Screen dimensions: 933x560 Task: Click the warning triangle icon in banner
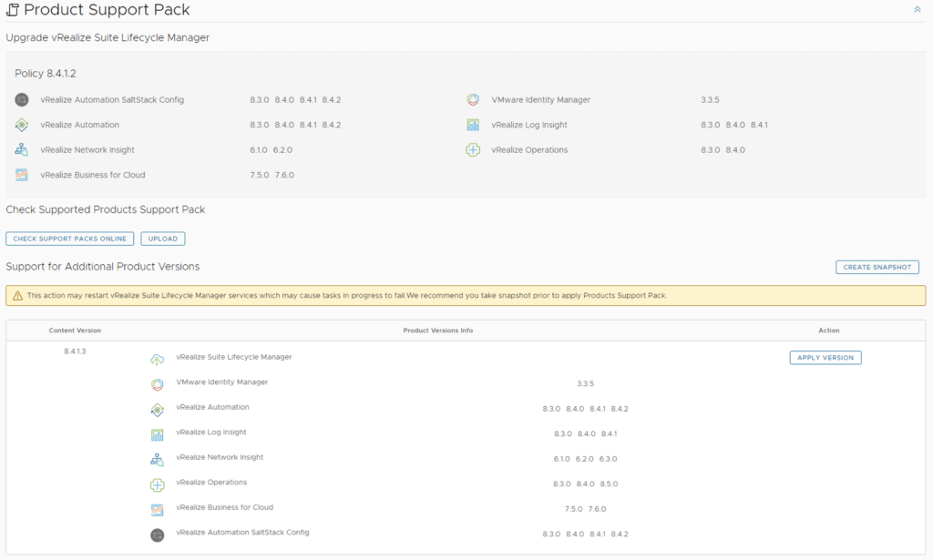17,296
